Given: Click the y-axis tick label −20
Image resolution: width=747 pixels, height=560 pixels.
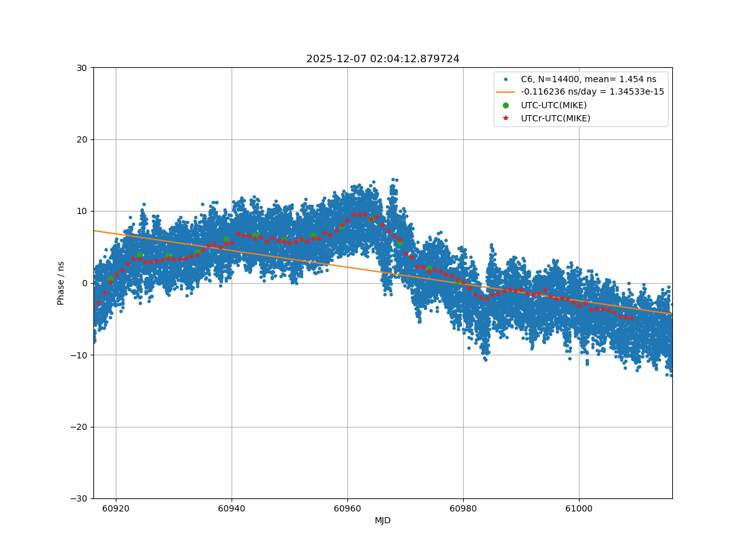Looking at the screenshot, I should tap(80, 427).
